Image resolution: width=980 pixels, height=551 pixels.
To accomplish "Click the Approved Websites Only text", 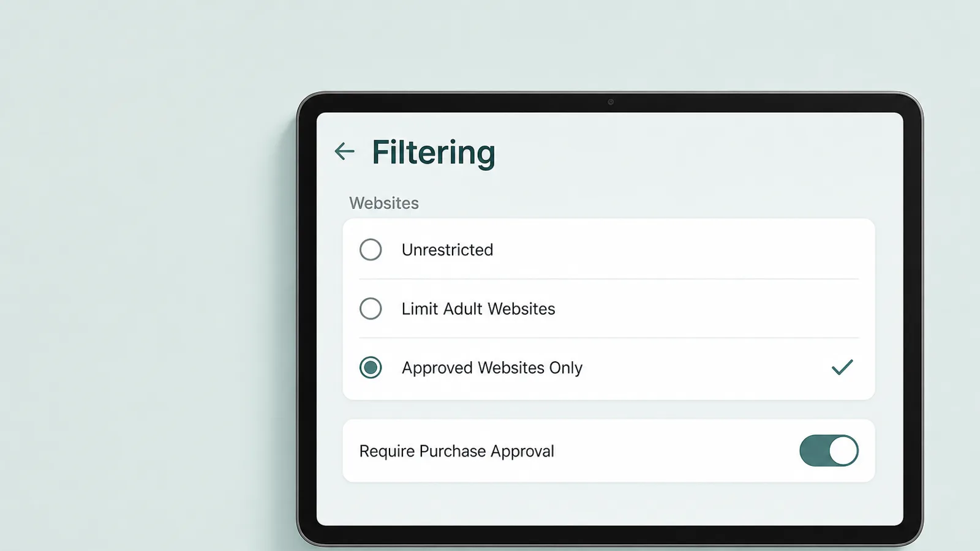I will [x=492, y=367].
